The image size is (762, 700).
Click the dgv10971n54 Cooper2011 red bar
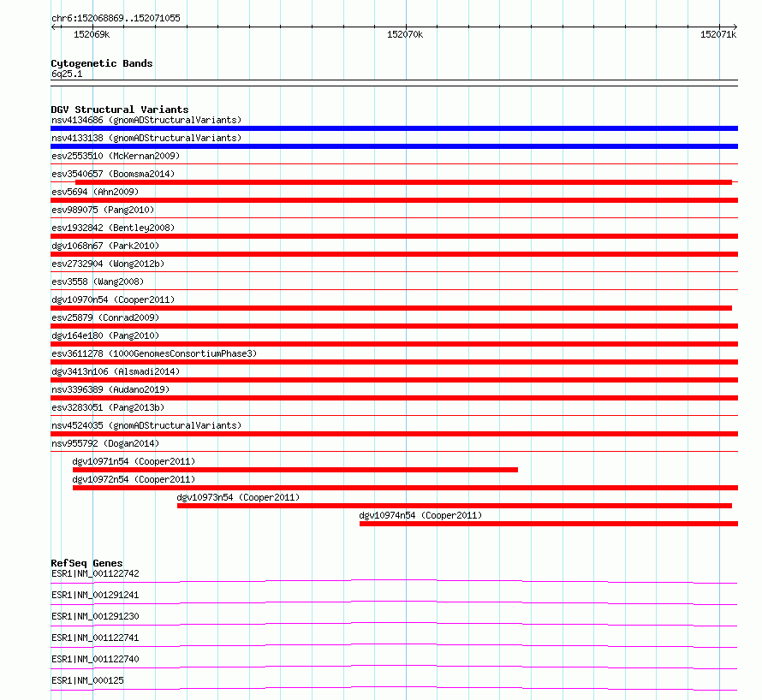tap(295, 470)
